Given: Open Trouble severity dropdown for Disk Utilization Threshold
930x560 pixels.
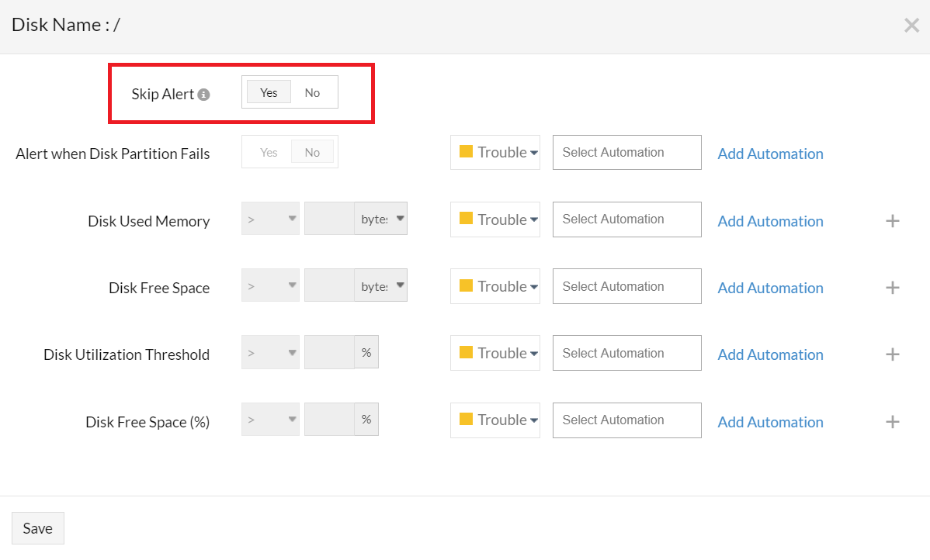Looking at the screenshot, I should click(495, 353).
